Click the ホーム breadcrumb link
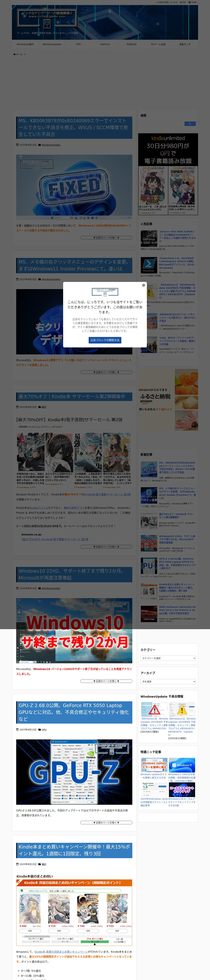The image size is (210, 980). coord(19,54)
